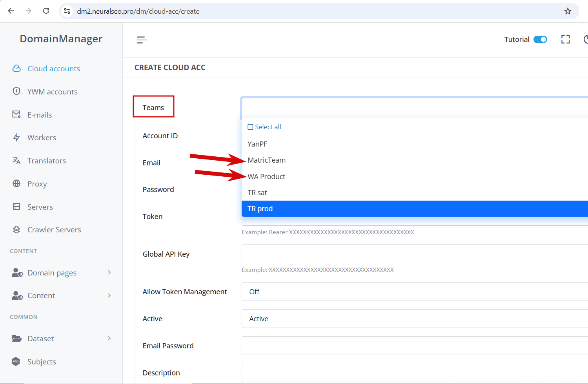This screenshot has height=384, width=588.
Task: Open Proxy via the globe icon
Action: coord(16,183)
